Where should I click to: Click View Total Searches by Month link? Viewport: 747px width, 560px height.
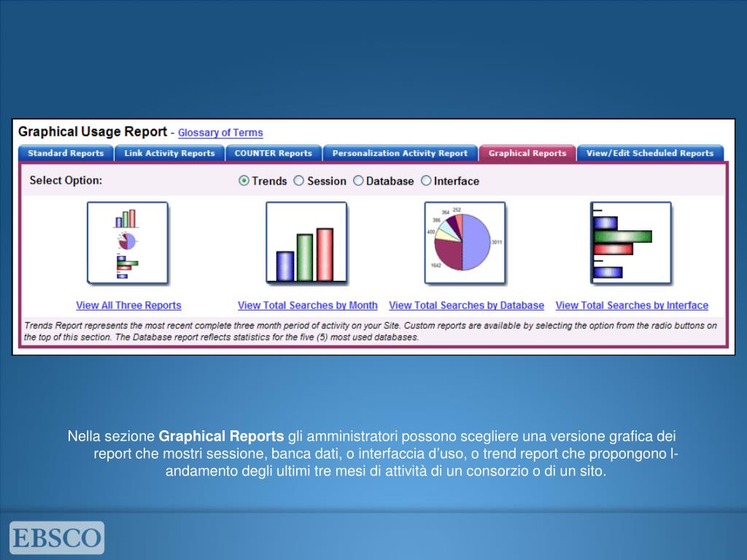(x=308, y=306)
